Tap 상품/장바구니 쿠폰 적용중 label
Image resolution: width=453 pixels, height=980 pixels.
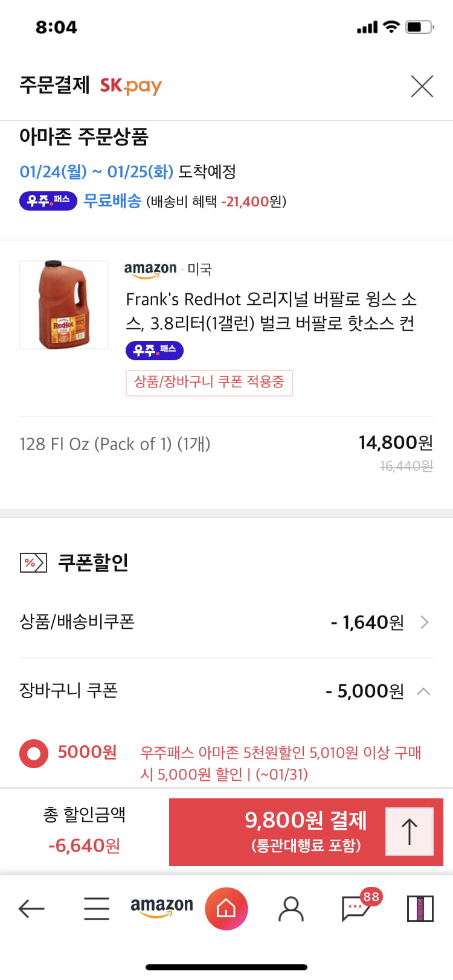tap(209, 383)
